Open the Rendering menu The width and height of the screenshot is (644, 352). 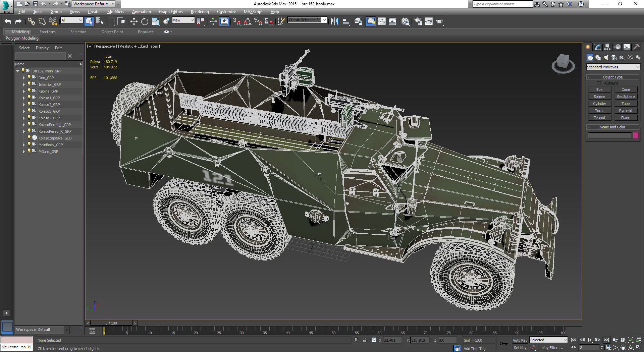pyautogui.click(x=200, y=12)
